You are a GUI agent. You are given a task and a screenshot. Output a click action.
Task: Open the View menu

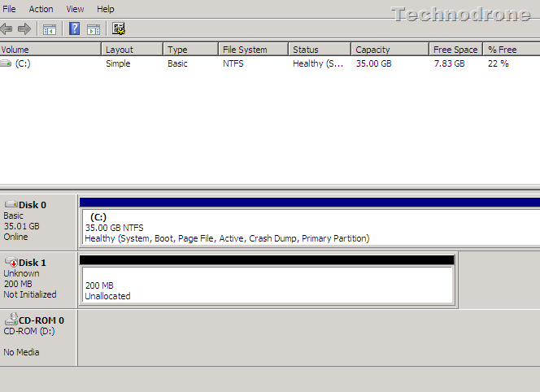pyautogui.click(x=75, y=9)
